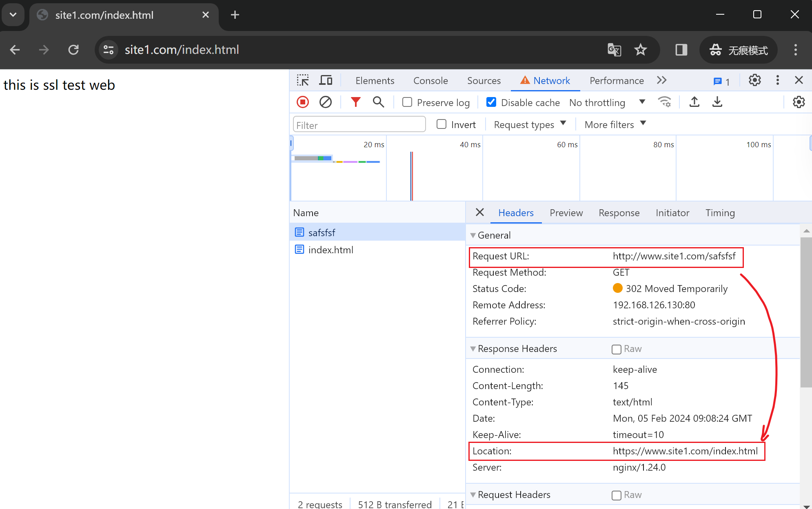Screen dimensions: 812x509
Task: Check the Invert filter checkbox
Action: pos(441,124)
